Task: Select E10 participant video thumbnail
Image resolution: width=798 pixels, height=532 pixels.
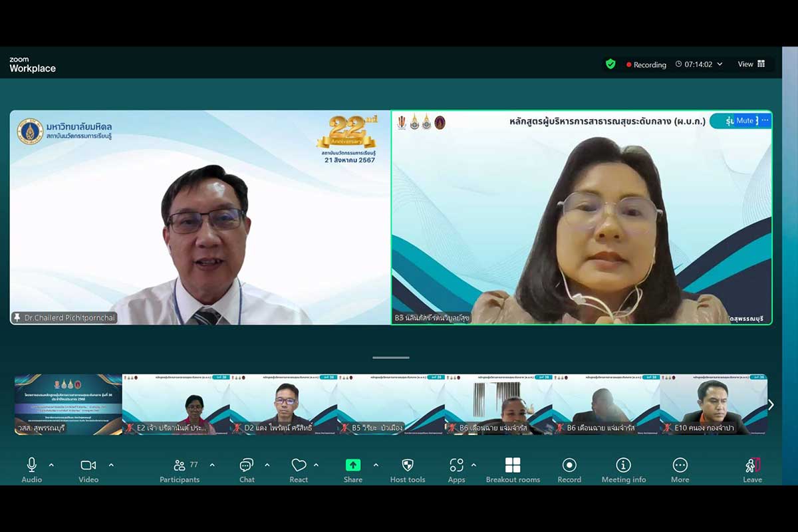Action: 713,404
